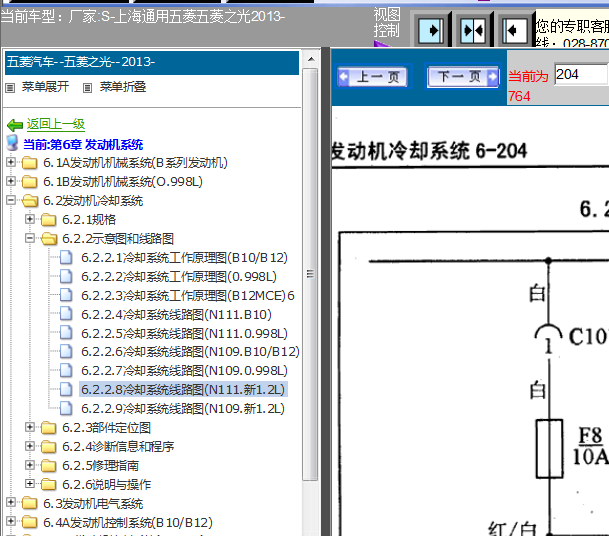This screenshot has height=536, width=609.
Task: Expand the 6.2.4诊断信息和程序 node
Action: pyautogui.click(x=30, y=446)
